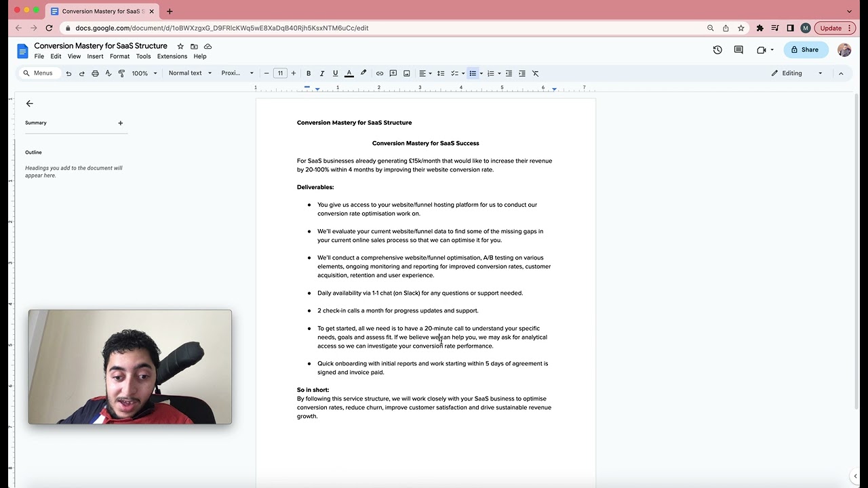The width and height of the screenshot is (868, 488).
Task: Click the font size input field
Action: click(x=280, y=73)
